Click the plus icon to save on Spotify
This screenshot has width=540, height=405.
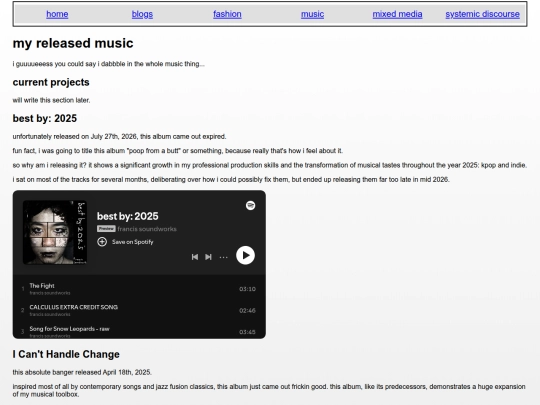pos(102,242)
